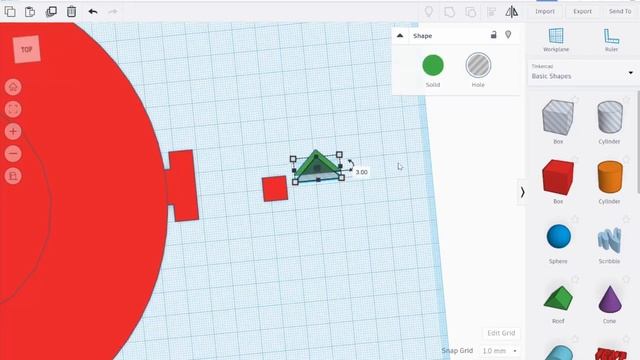Pick the red Box shape
This screenshot has height=360, width=640.
558,177
